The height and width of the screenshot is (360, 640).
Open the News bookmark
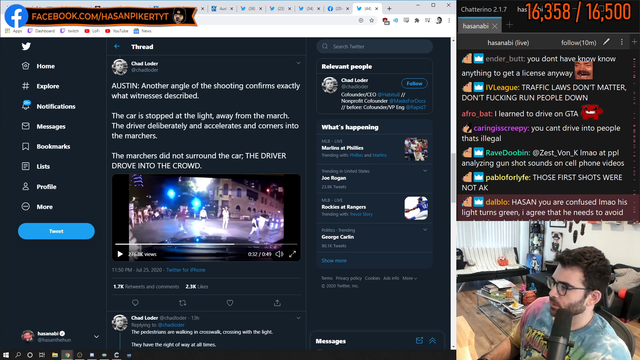142,31
